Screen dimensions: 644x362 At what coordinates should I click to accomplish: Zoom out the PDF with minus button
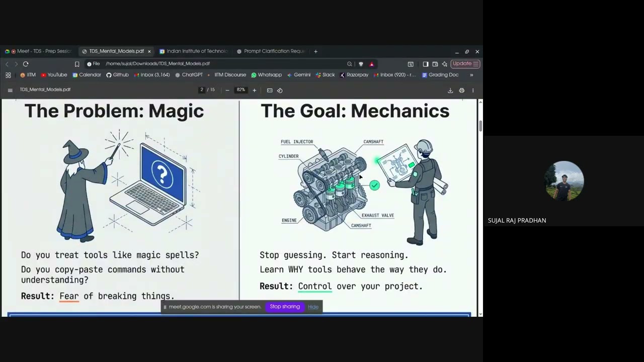click(x=227, y=90)
